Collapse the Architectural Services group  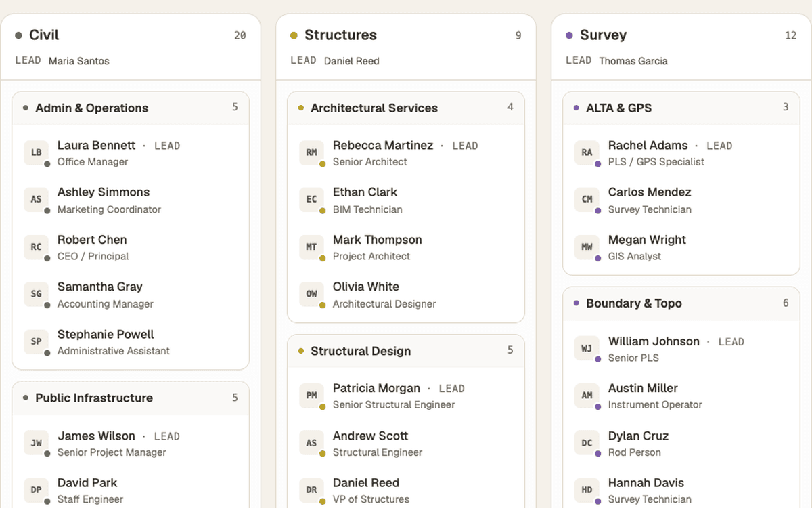406,108
